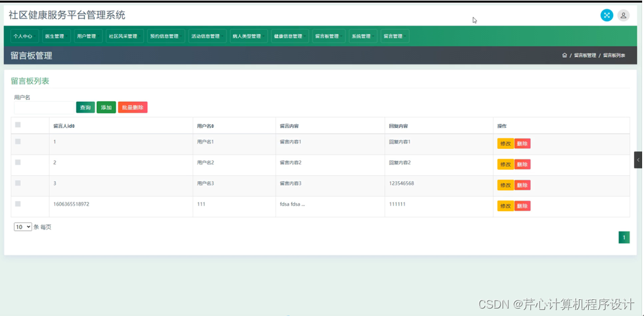Sort by 用户名 column arrows

pyautogui.click(x=212, y=126)
